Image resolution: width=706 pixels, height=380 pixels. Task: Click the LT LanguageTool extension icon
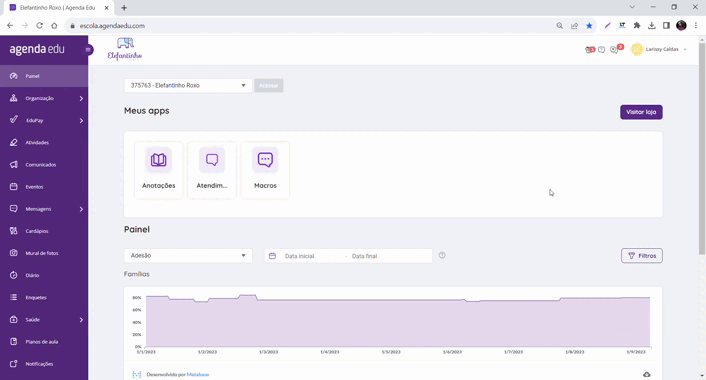click(622, 26)
